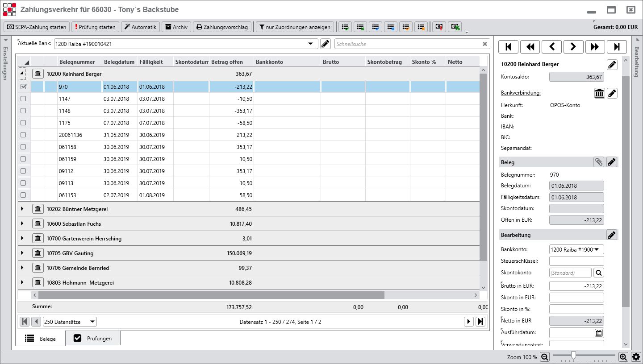Viewport: 643px width, 364px height.
Task: Select the checkbox for Beleg 061153
Action: coord(23,195)
